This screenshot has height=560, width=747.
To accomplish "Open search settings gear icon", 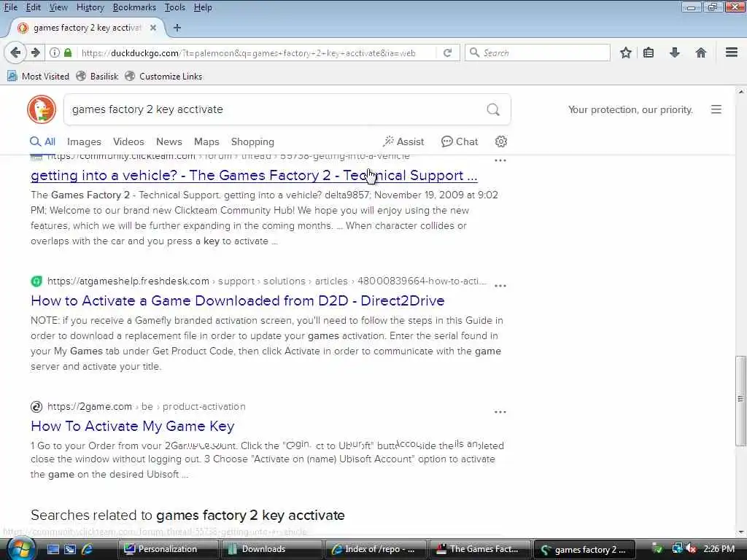I will click(x=500, y=141).
